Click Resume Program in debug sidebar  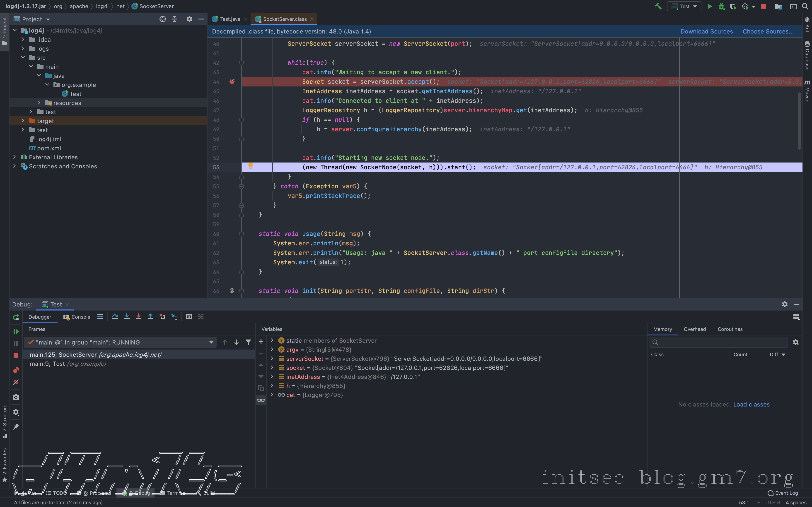[16, 331]
